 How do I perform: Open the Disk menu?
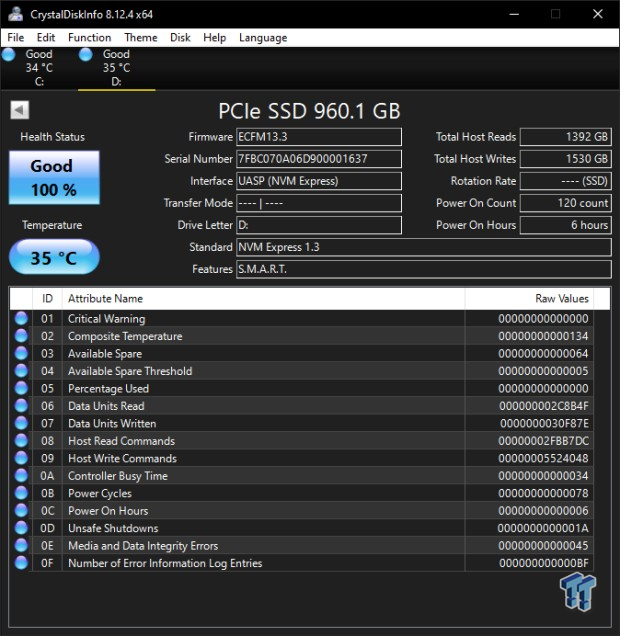pyautogui.click(x=180, y=37)
